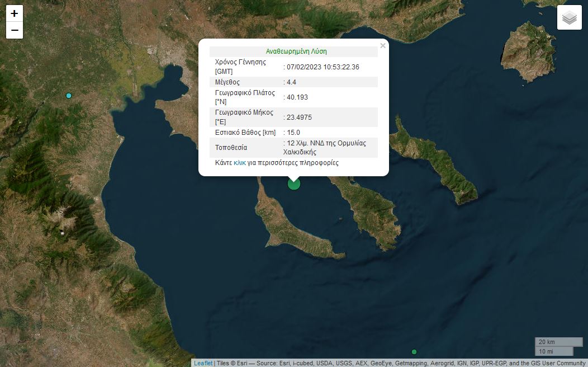The height and width of the screenshot is (367, 588).
Task: Close the earthquake info popup
Action: click(x=383, y=46)
